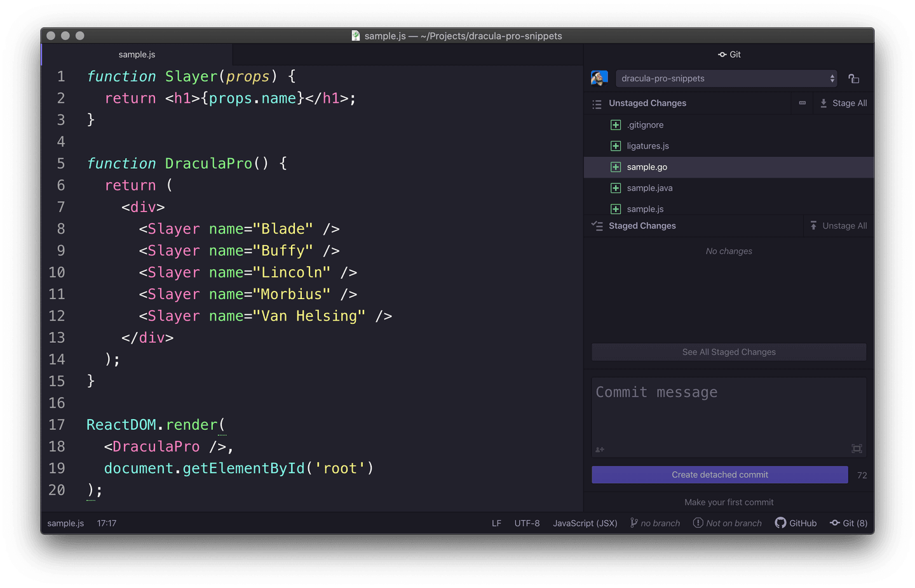This screenshot has height=588, width=915.
Task: Open the GitHub panel from the status bar
Action: (x=796, y=523)
